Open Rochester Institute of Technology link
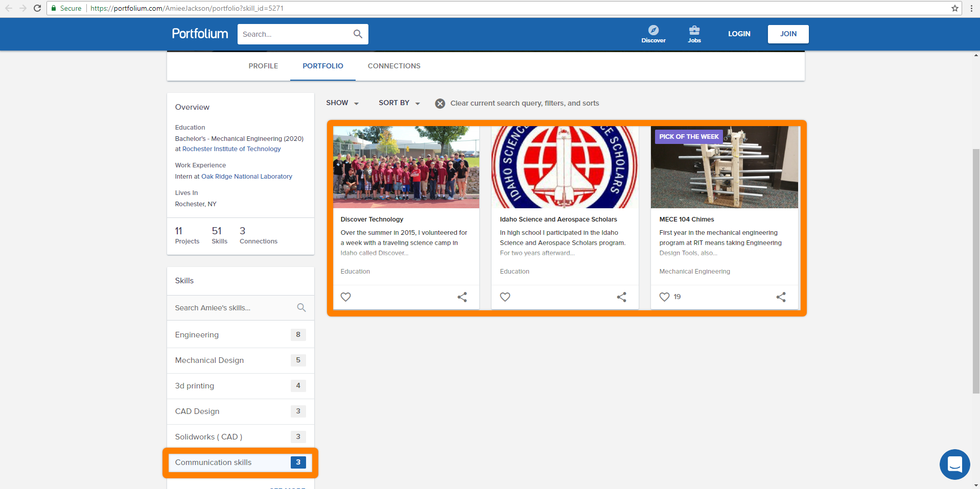 [x=231, y=149]
